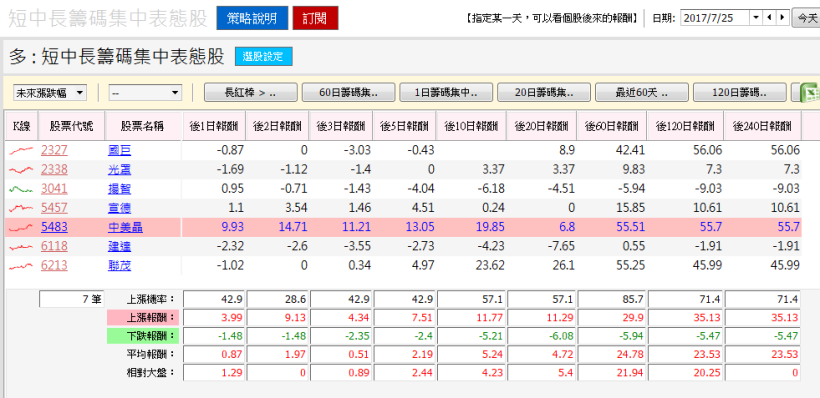Image resolution: width=820 pixels, height=398 pixels.
Task: Open stock code link 5483
Action: pyautogui.click(x=54, y=228)
